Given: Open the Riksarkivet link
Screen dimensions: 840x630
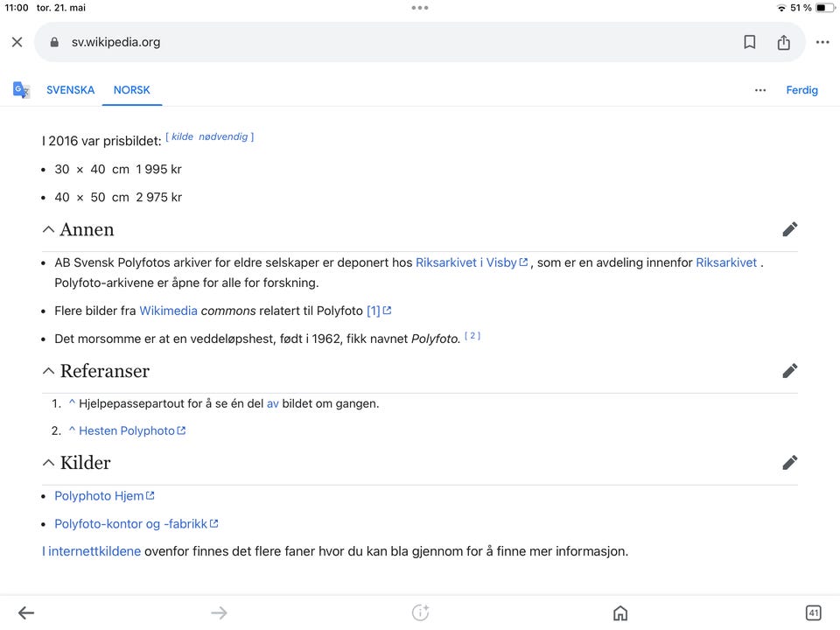Looking at the screenshot, I should pyautogui.click(x=726, y=262).
